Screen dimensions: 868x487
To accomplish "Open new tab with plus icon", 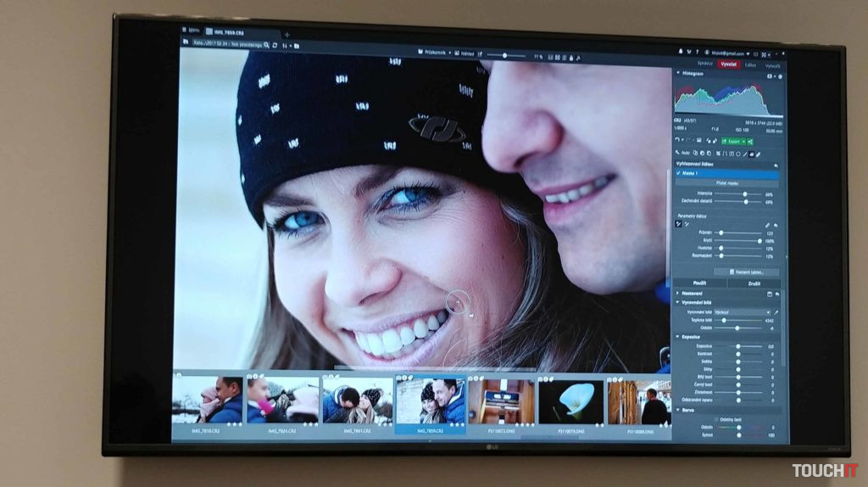I will [x=287, y=33].
